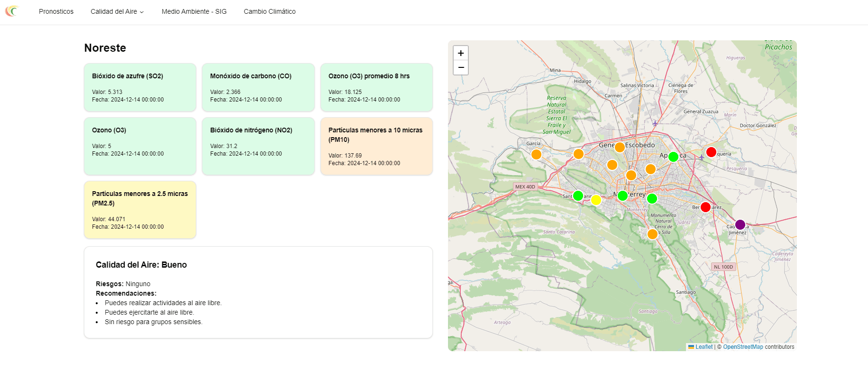Select Ozono (O3) promedio 8 hrs card
The image size is (868, 373).
tap(376, 87)
